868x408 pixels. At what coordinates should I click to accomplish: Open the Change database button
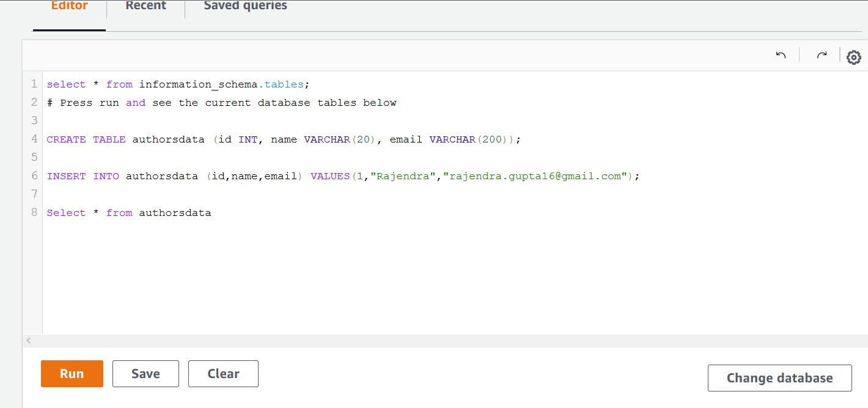(779, 378)
